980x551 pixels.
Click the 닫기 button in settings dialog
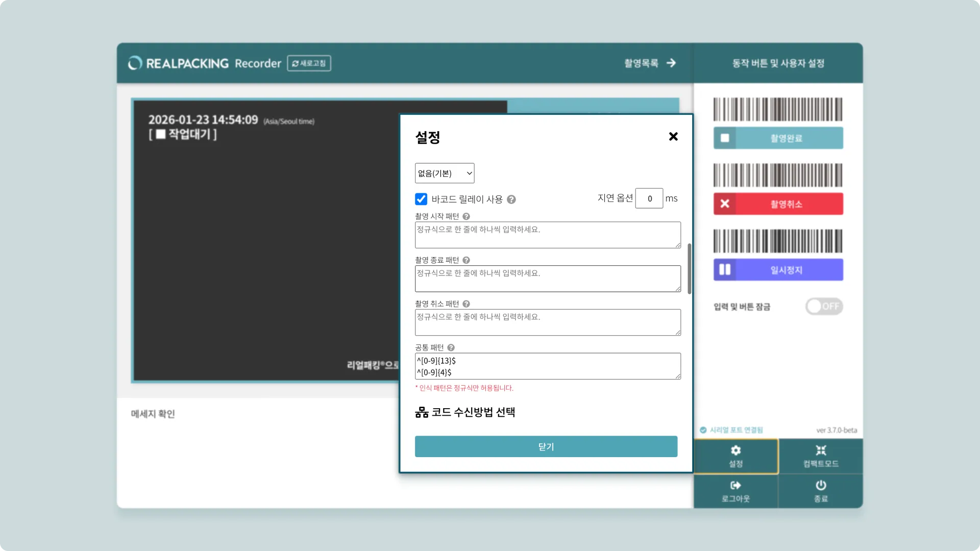pyautogui.click(x=546, y=446)
